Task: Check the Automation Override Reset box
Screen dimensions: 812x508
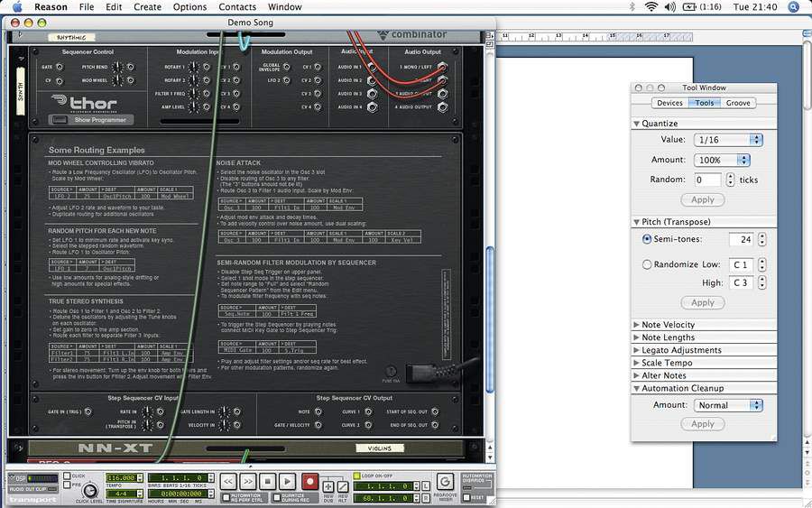Action: coord(466,498)
